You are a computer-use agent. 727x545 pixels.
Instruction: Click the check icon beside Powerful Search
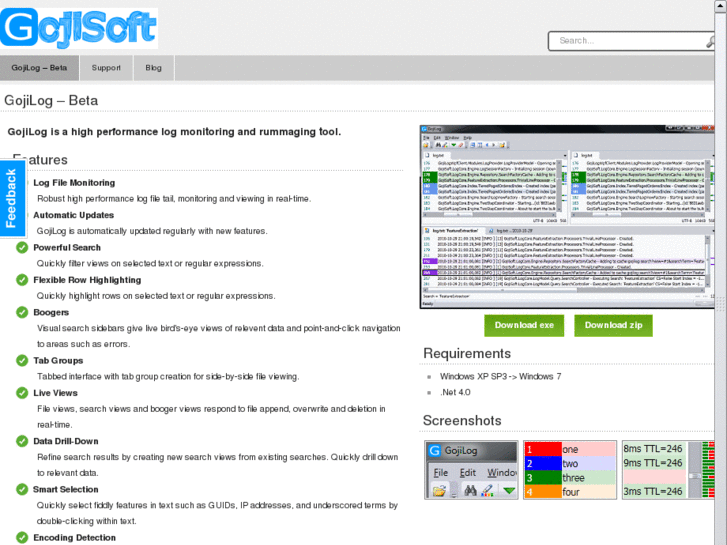click(x=22, y=247)
